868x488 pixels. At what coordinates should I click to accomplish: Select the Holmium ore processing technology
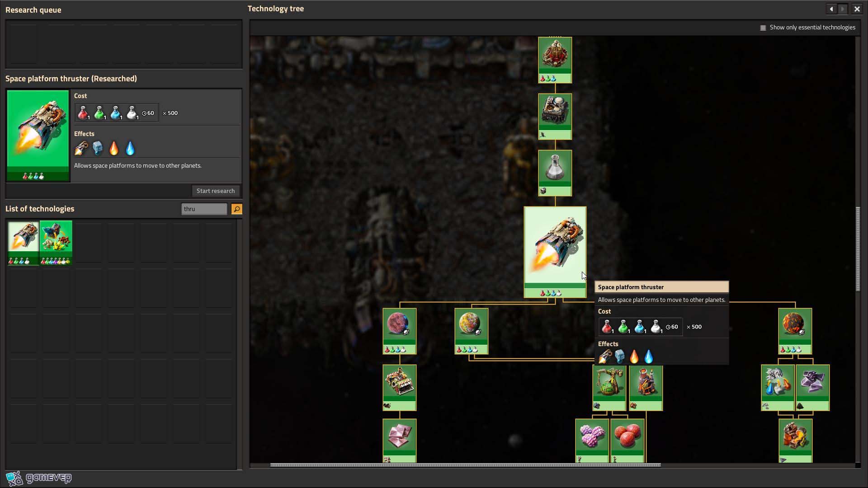point(399,441)
